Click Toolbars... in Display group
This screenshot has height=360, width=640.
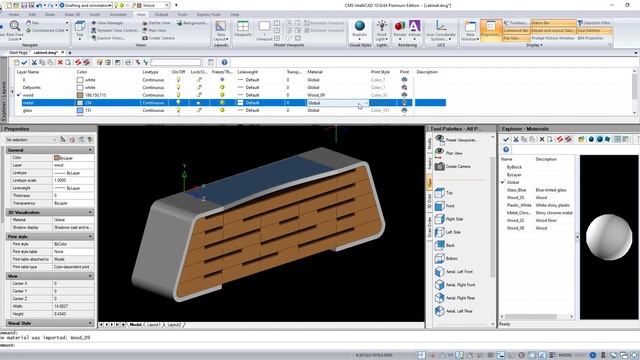516,23
